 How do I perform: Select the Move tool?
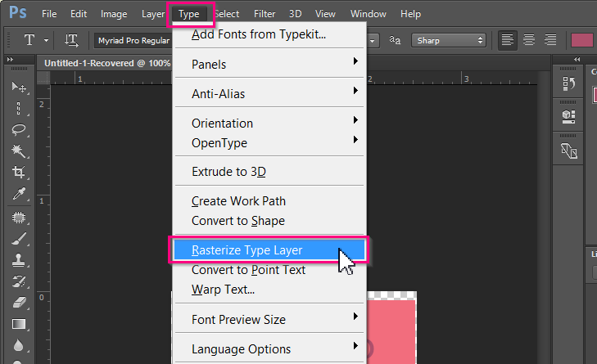coord(18,87)
